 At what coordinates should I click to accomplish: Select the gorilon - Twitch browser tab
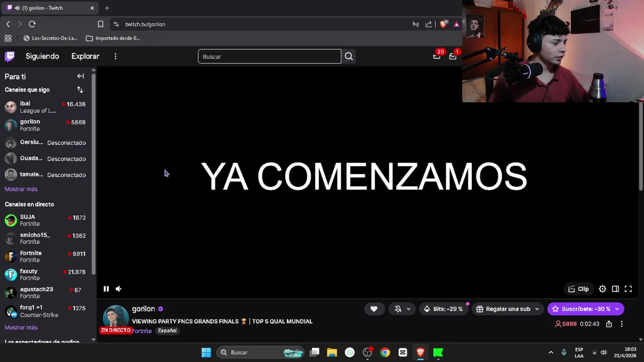pos(50,8)
